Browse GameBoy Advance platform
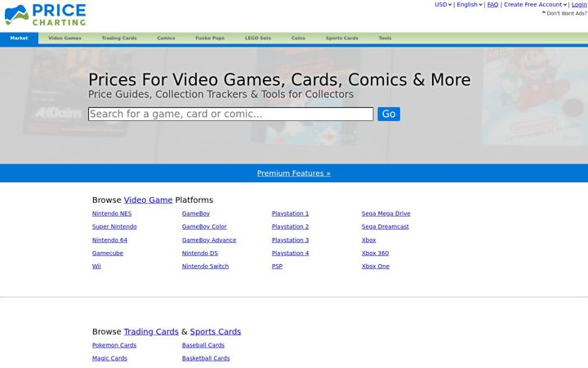Image resolution: width=588 pixels, height=368 pixels. tap(209, 240)
